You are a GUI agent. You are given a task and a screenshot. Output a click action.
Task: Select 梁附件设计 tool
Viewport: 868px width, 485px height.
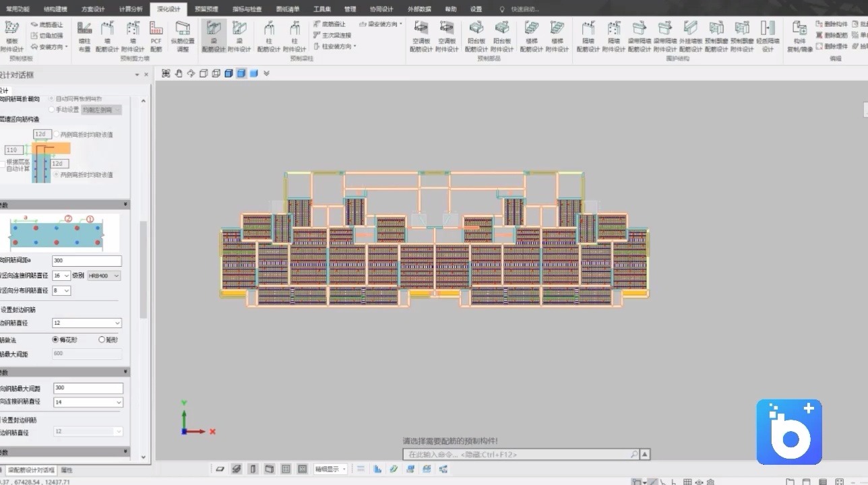pos(239,36)
